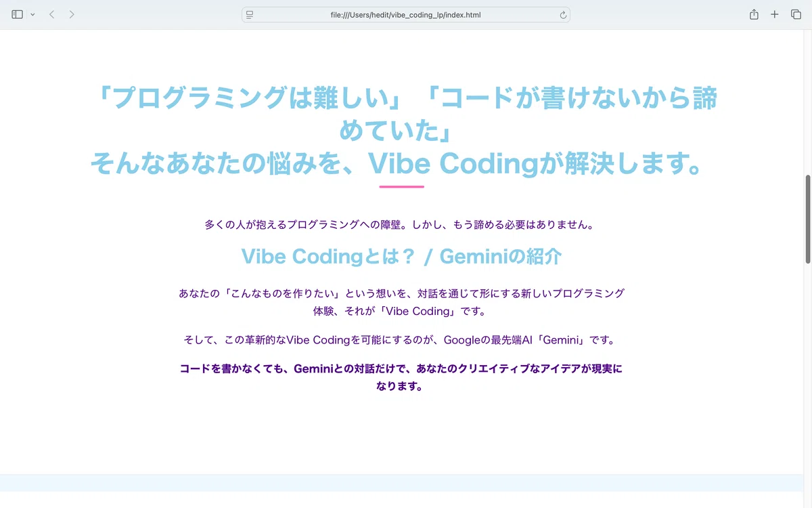Open the Share menu

[754, 14]
